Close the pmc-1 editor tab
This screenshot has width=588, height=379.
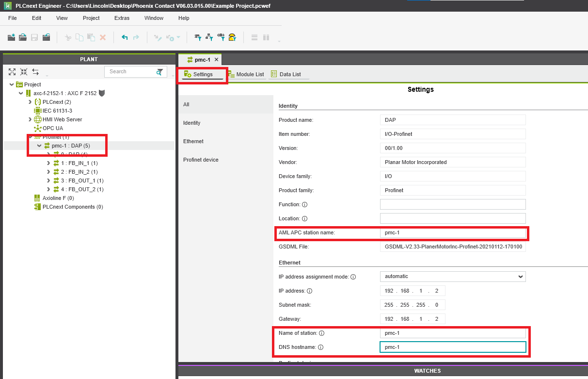[x=216, y=60]
